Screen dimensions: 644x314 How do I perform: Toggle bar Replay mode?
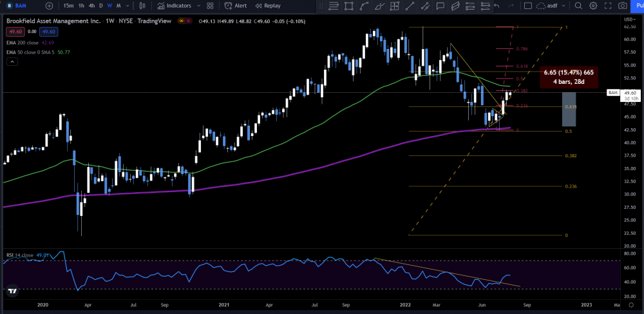pyautogui.click(x=268, y=5)
